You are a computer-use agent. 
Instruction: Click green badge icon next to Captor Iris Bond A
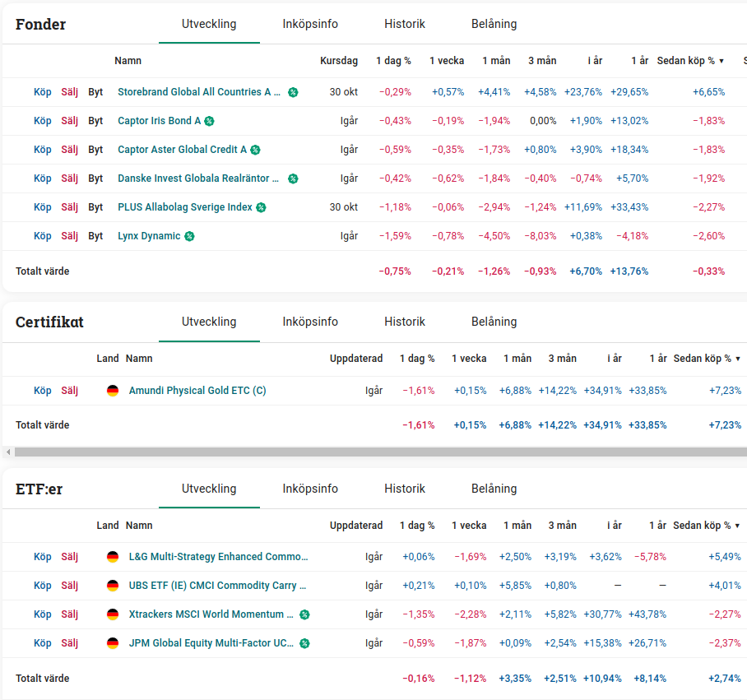209,121
